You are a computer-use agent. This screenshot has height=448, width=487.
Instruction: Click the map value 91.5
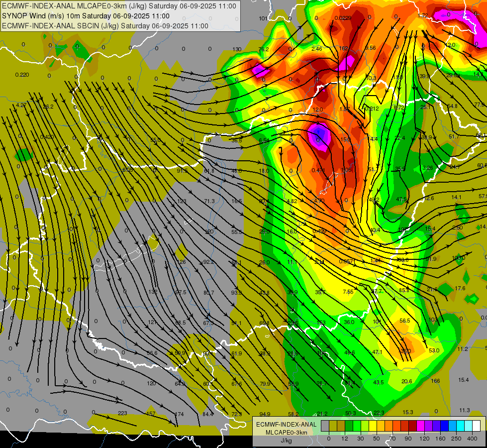point(183,171)
